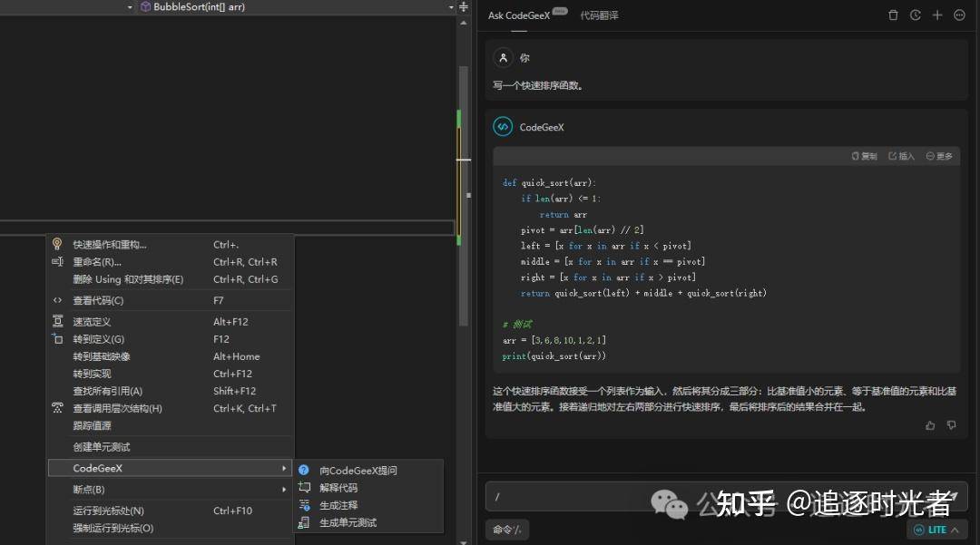Open chat history clock icon

tap(915, 15)
